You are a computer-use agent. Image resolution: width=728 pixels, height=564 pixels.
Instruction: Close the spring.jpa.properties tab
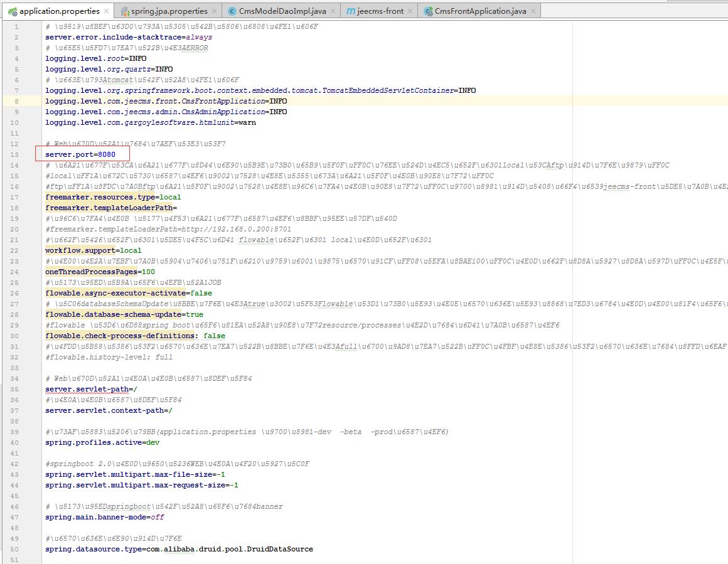(x=214, y=11)
